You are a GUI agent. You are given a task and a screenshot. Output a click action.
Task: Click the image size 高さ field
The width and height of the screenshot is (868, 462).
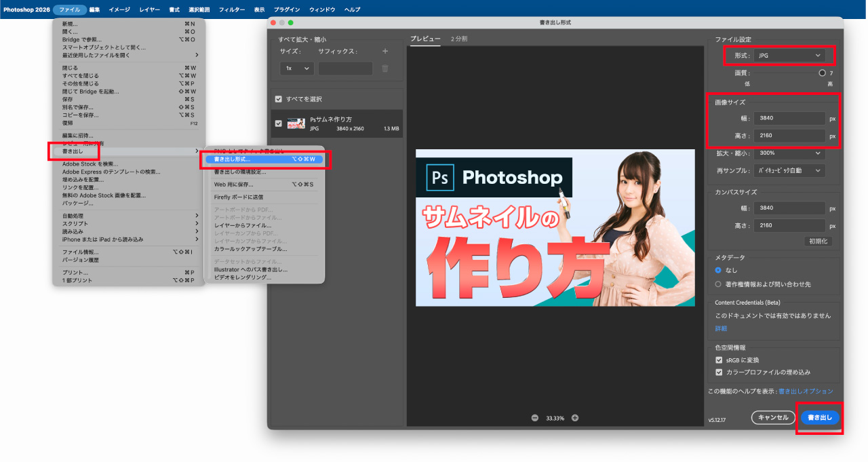click(x=789, y=136)
